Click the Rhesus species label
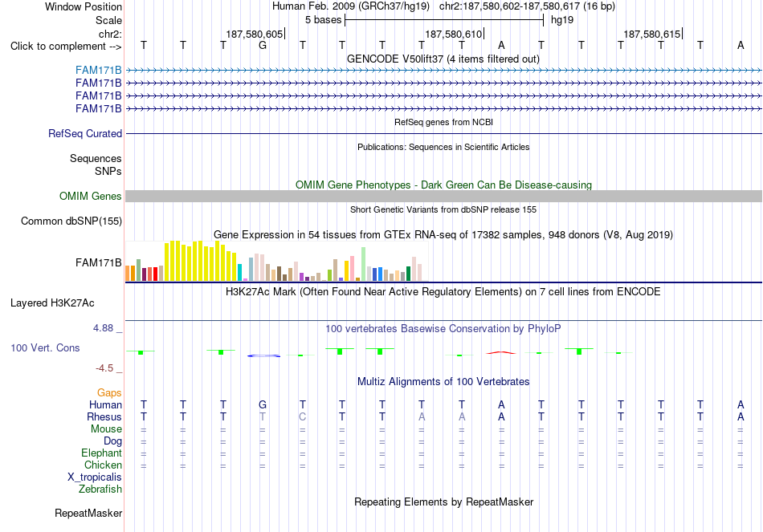 104,416
